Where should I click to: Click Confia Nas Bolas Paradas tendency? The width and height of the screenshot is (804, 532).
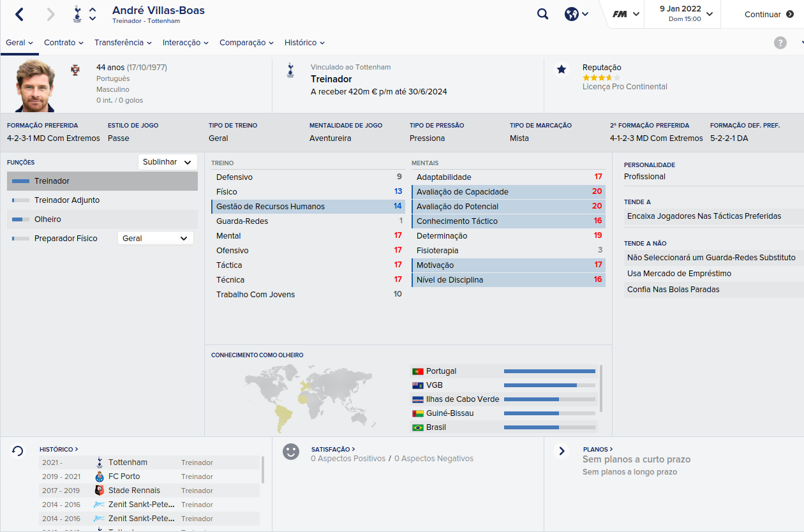714,290
